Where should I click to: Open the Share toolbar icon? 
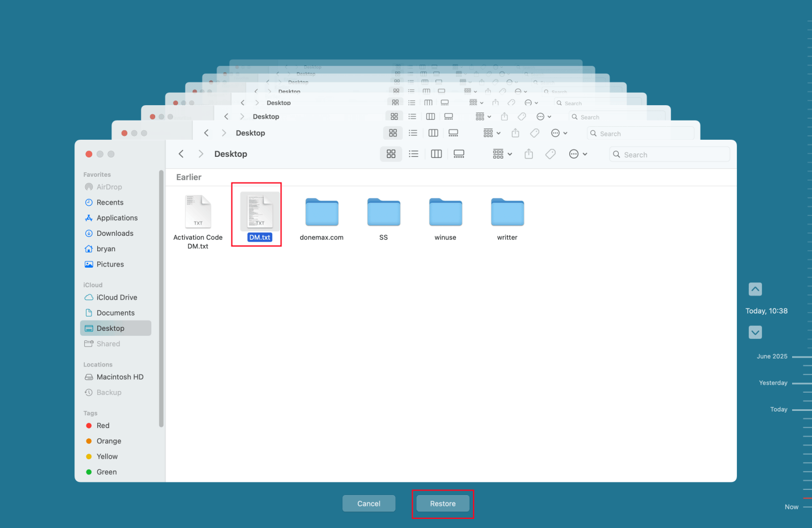click(x=528, y=153)
